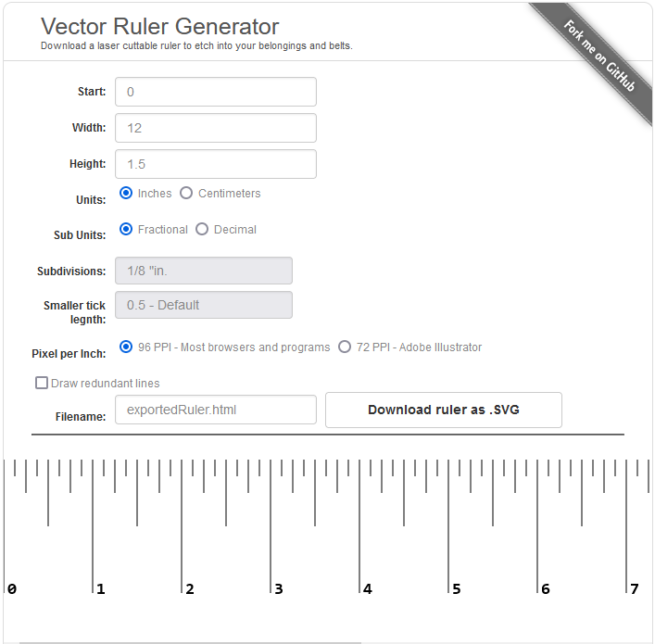This screenshot has width=655, height=644.
Task: Select the Centimeters units option
Action: 186,194
